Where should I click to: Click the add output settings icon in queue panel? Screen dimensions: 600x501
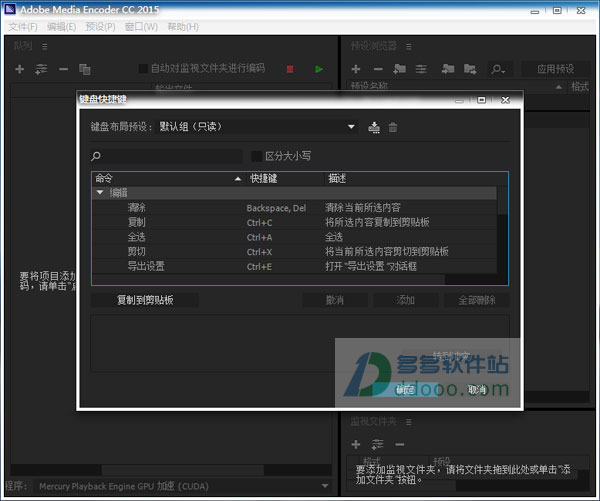pyautogui.click(x=41, y=69)
